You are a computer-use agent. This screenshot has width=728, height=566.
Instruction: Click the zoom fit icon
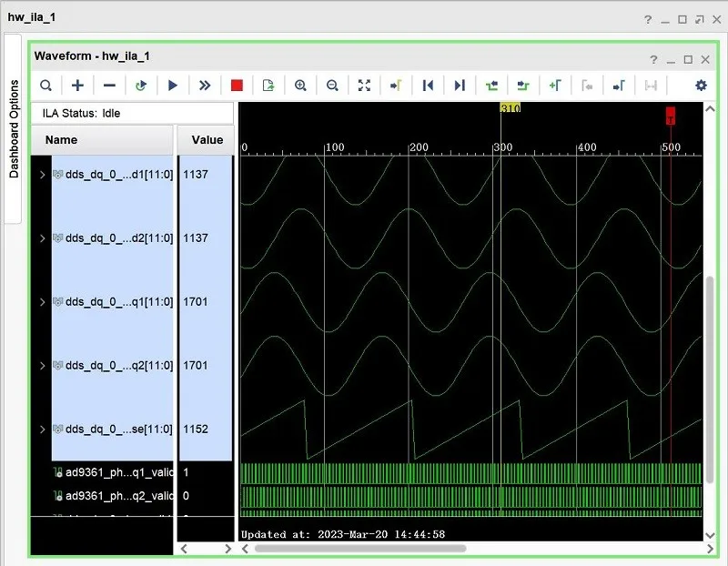point(364,86)
